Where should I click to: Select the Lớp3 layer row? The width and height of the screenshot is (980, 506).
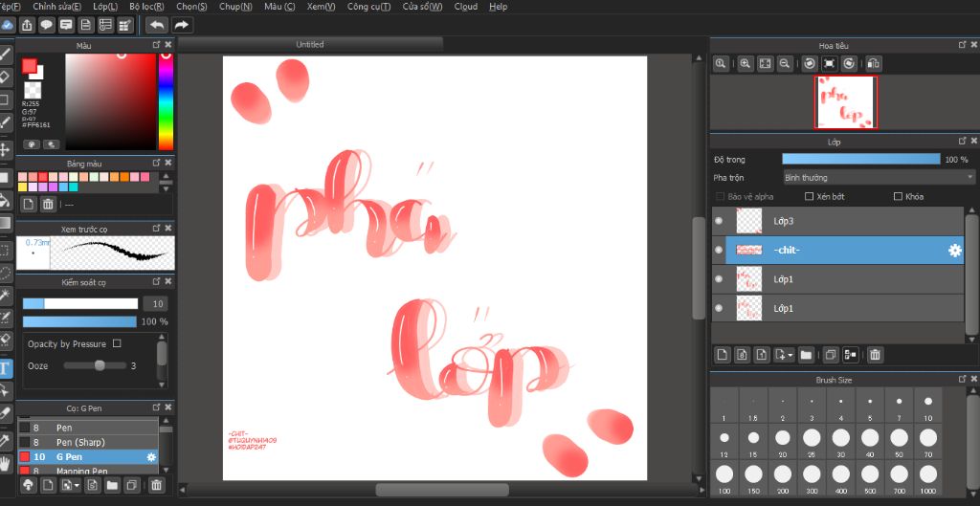837,221
